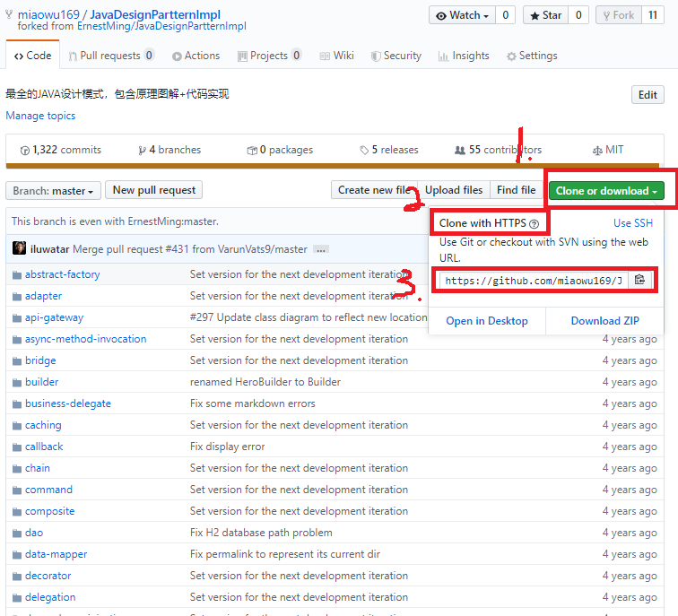
Task: Click the callback folder icon
Action: tap(17, 447)
